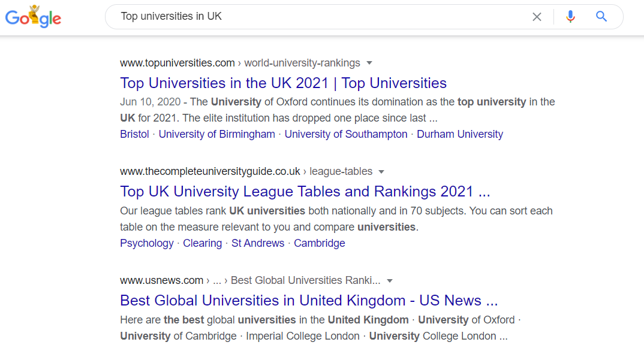The height and width of the screenshot is (354, 644).
Task: Follow the Bristol sitelink
Action: (134, 134)
